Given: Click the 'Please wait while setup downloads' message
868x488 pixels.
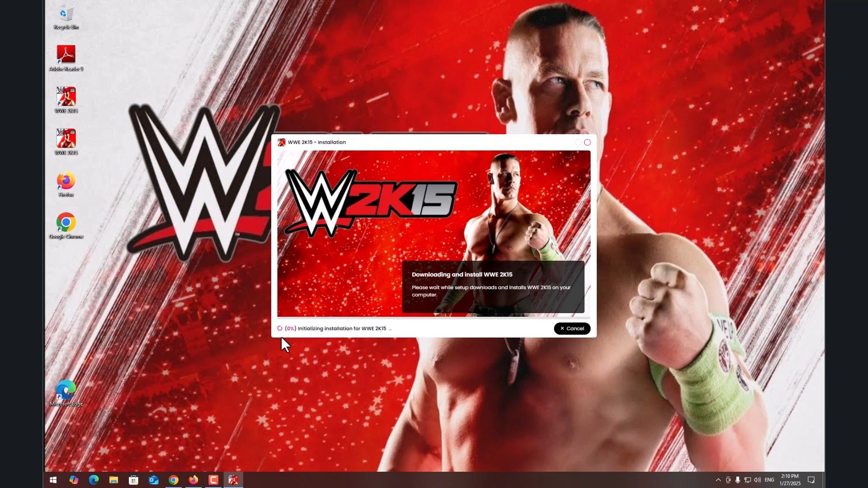Looking at the screenshot, I should (491, 291).
